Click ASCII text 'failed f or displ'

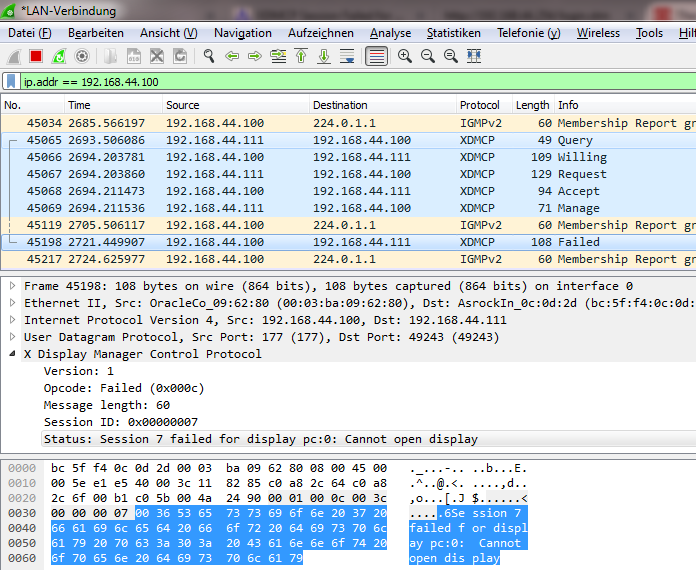[x=468, y=528]
